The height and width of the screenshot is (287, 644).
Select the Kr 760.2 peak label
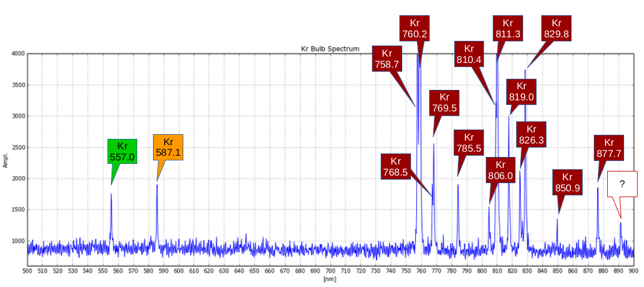[x=415, y=28]
